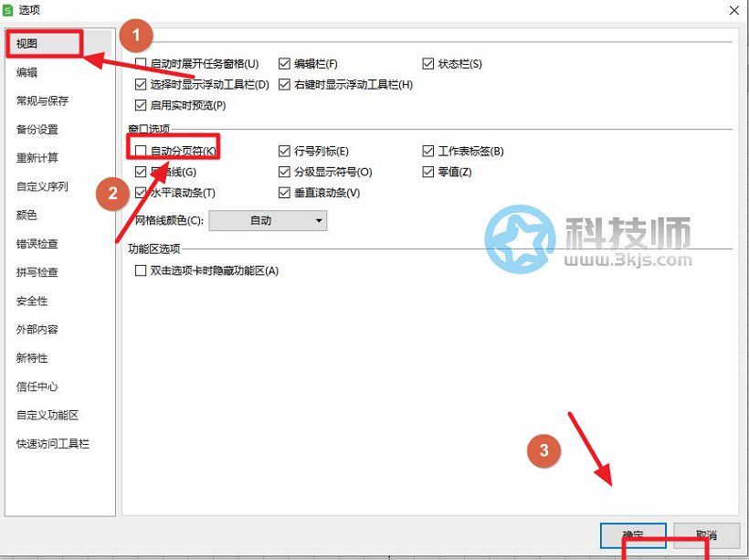Toggle the 启用实时预览 checkbox

point(141,105)
